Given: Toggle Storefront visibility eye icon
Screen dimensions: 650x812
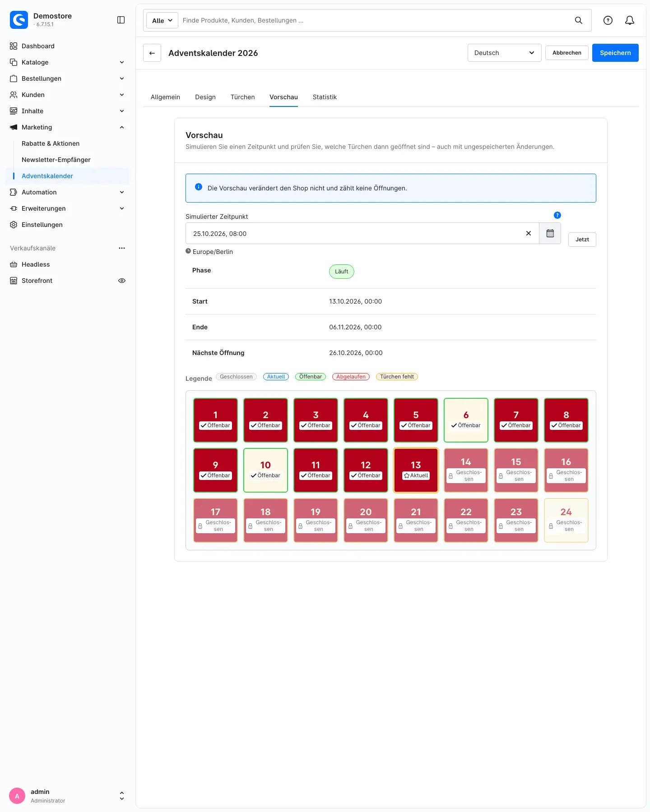Looking at the screenshot, I should pyautogui.click(x=122, y=281).
